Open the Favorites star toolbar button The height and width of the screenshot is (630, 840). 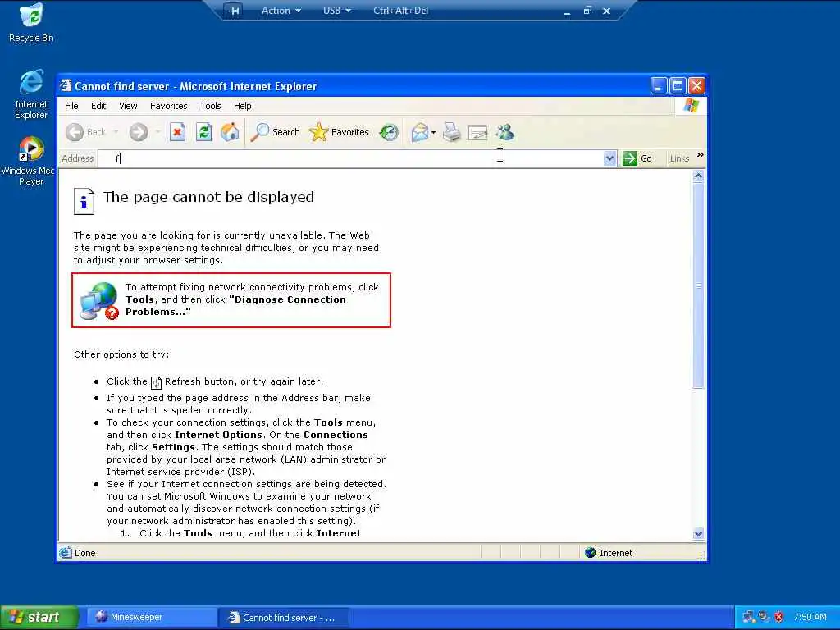coord(340,132)
